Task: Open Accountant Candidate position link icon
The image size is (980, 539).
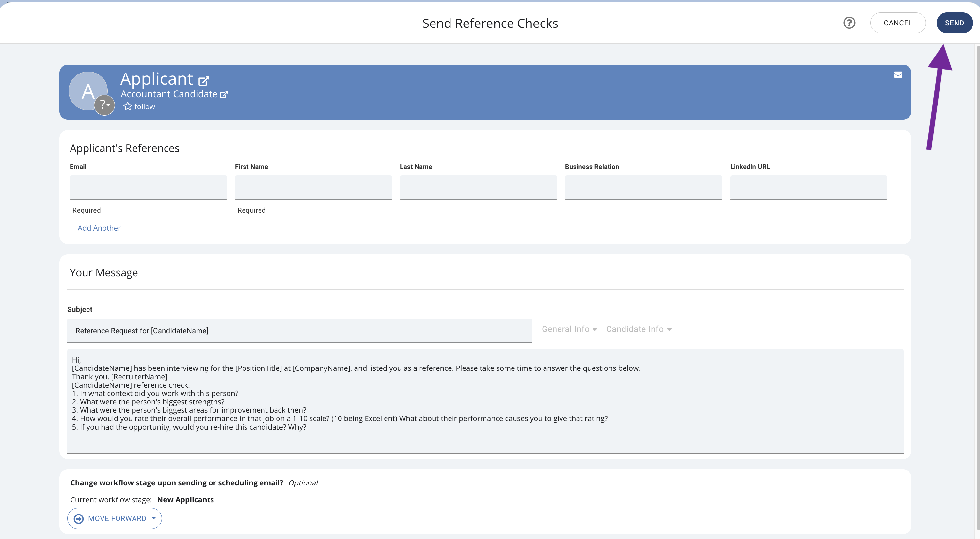Action: click(224, 95)
